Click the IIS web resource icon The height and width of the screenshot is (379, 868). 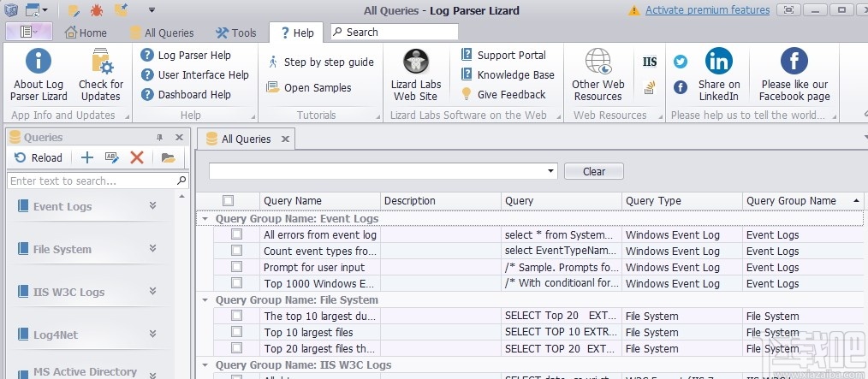(650, 62)
